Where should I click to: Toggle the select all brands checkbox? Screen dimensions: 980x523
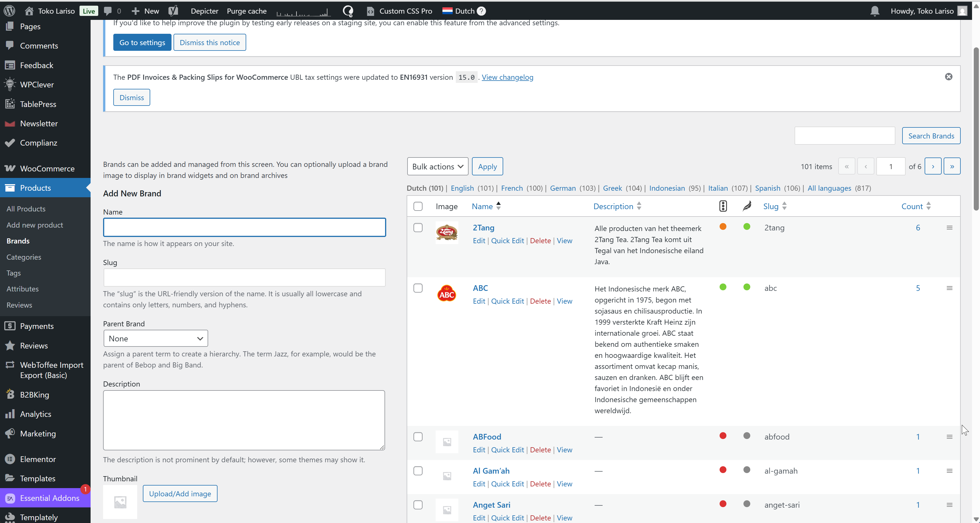click(x=418, y=206)
